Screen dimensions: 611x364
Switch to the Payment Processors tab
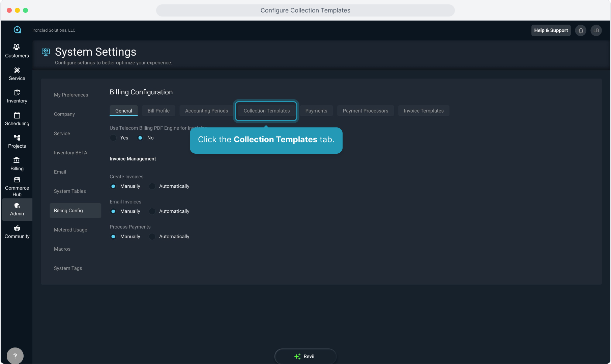(x=365, y=111)
